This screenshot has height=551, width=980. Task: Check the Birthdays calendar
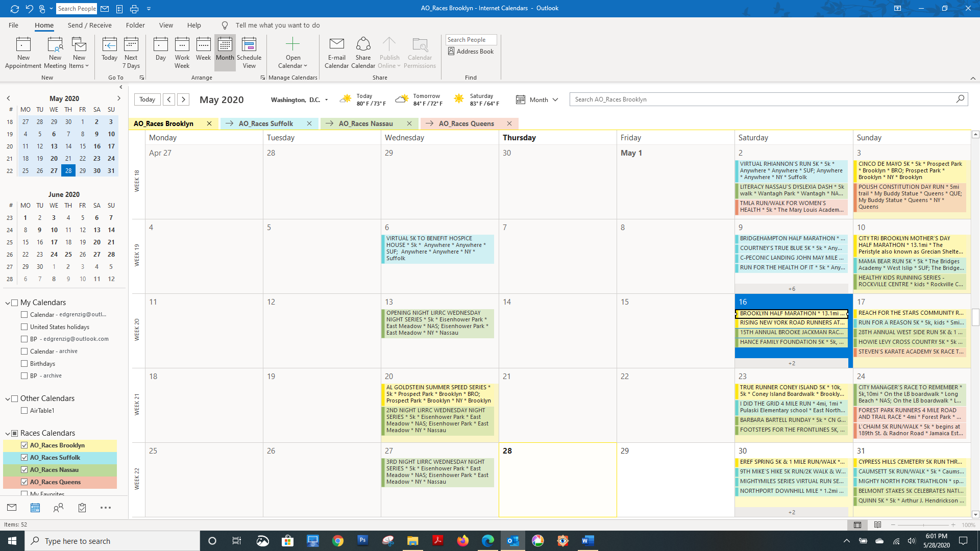pyautogui.click(x=24, y=363)
